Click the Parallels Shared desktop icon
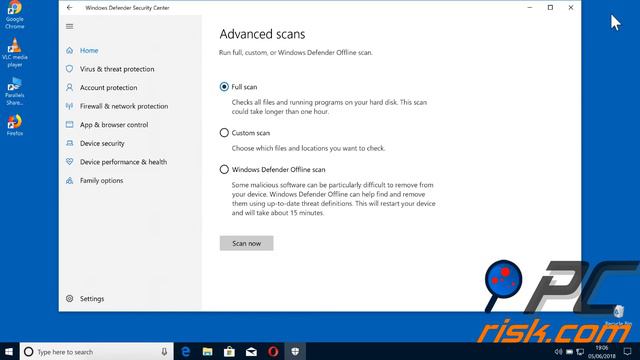This screenshot has width=640, height=360. [x=15, y=91]
